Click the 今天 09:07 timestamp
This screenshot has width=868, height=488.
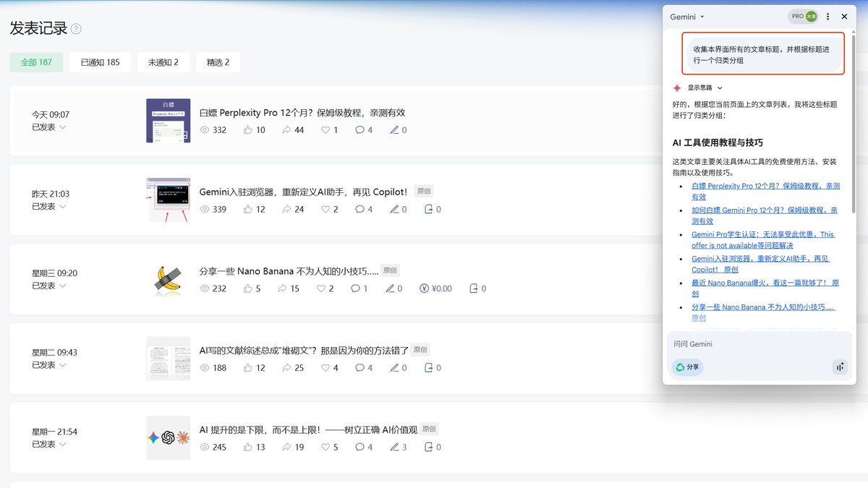(51, 114)
